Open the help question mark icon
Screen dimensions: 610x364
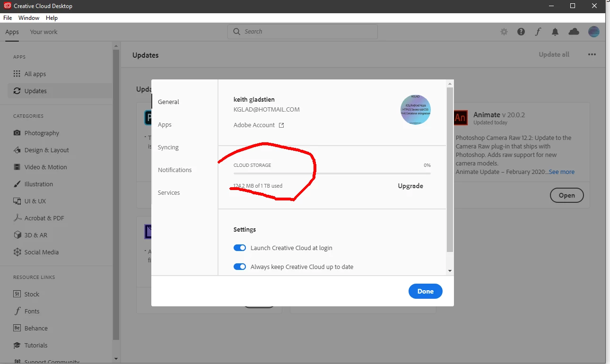pos(521,32)
